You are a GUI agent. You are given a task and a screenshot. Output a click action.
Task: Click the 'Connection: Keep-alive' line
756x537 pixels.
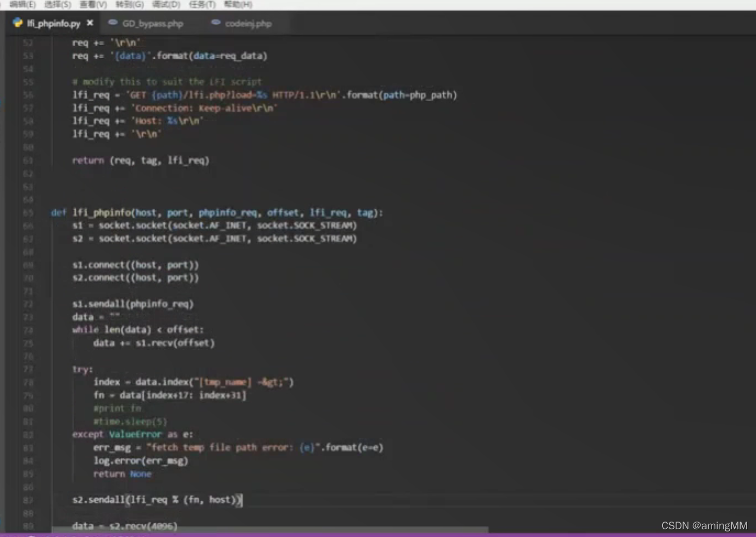tap(174, 108)
